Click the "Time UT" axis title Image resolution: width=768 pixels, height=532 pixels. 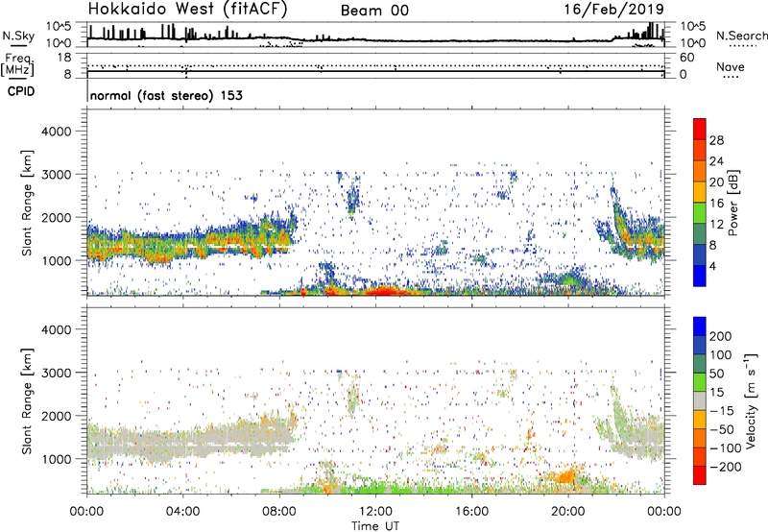click(375, 526)
